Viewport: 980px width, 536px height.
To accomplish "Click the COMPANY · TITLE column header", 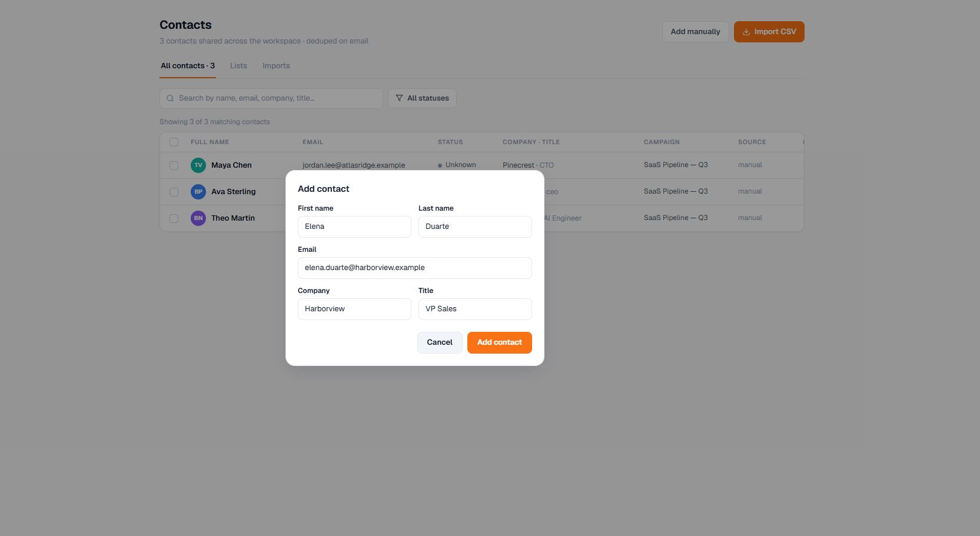I will [x=531, y=142].
